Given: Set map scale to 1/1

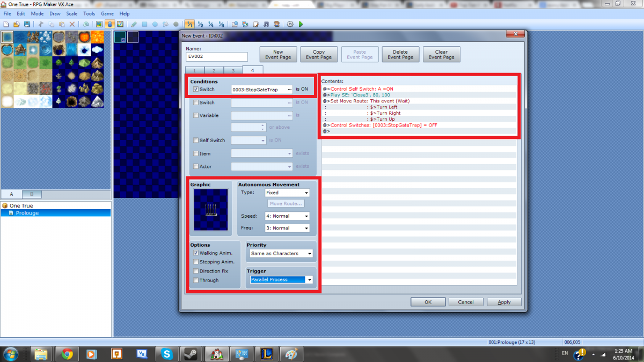Looking at the screenshot, I should pyautogui.click(x=189, y=24).
